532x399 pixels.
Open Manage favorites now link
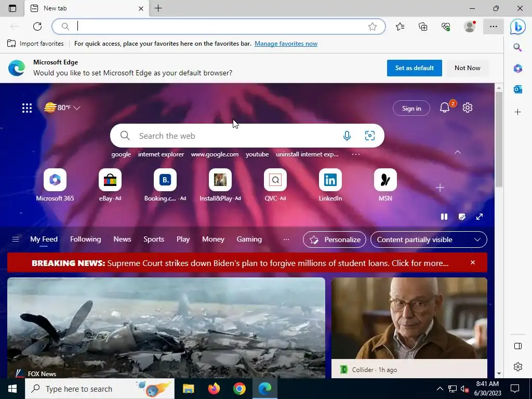pos(286,44)
